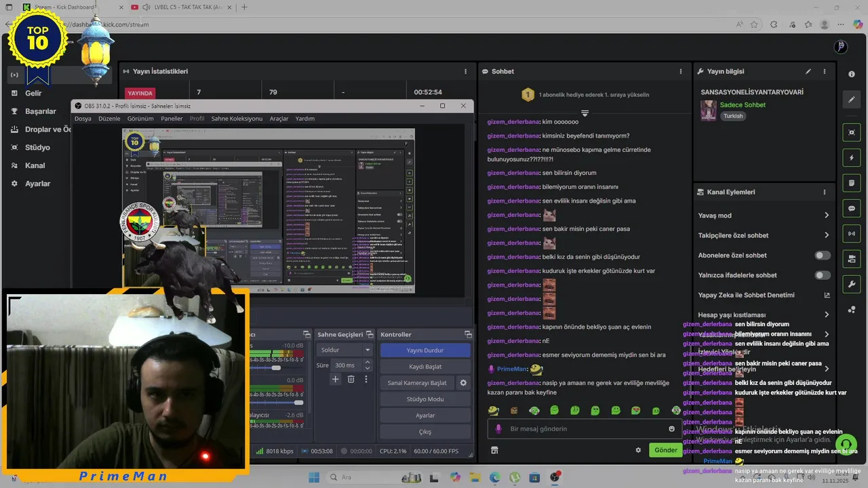Click Yayını Durdur button in OBS
868x488 pixels.
425,350
